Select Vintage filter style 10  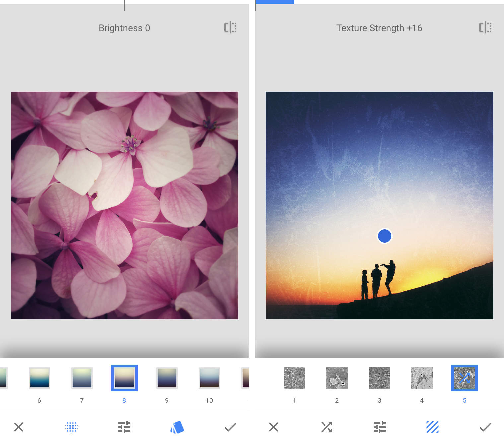pyautogui.click(x=209, y=378)
